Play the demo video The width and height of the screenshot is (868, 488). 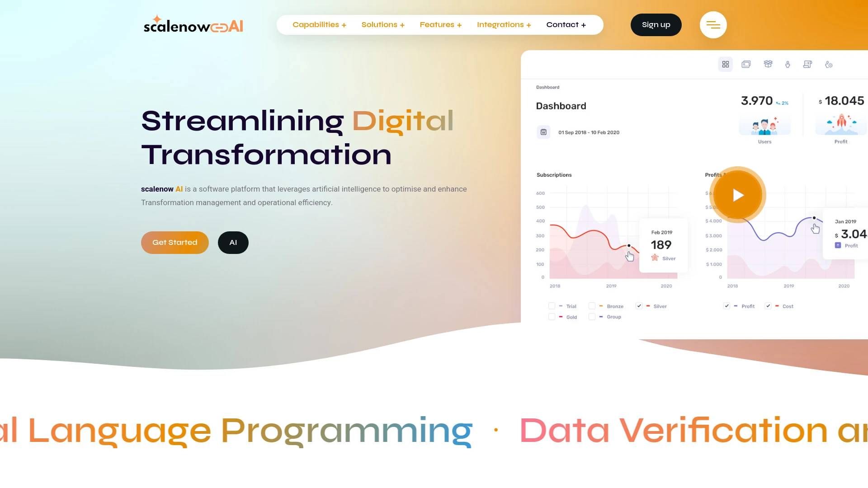[737, 195]
